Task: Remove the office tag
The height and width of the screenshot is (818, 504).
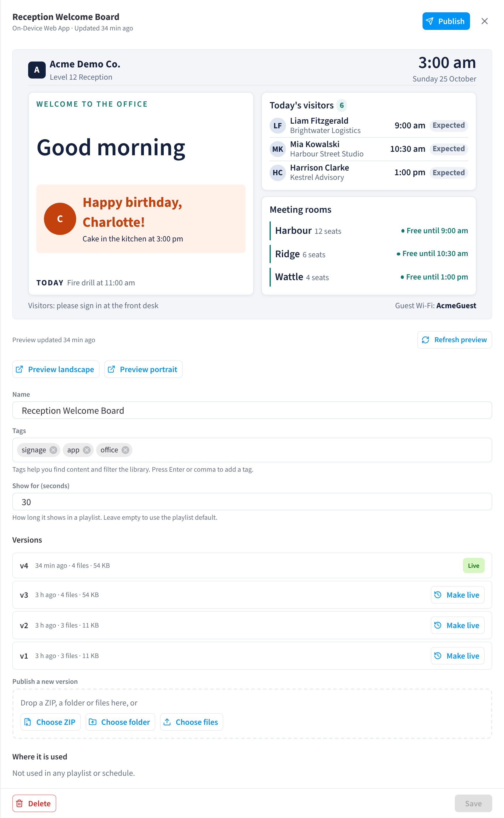Action: pyautogui.click(x=125, y=450)
